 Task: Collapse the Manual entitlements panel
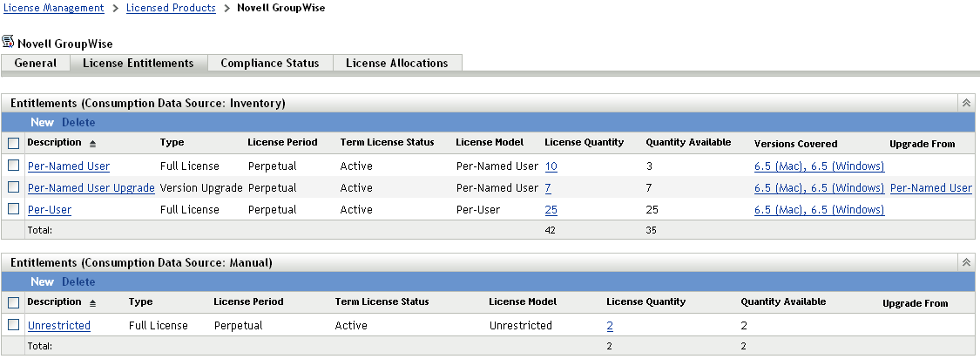[x=966, y=262]
